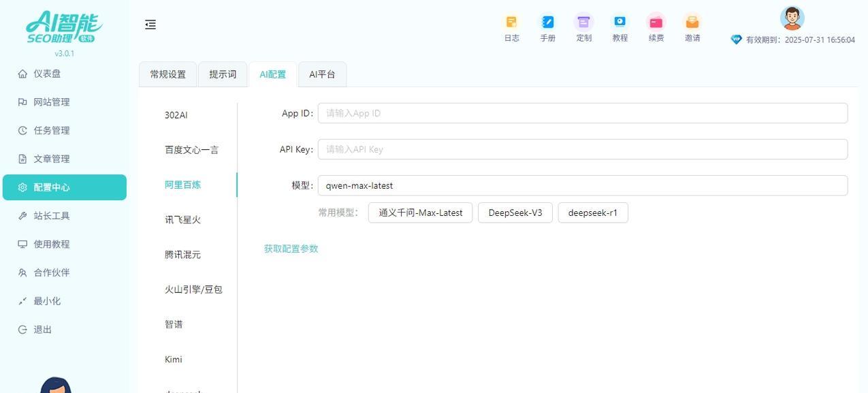Click the AI智能SEO助理 logo
The height and width of the screenshot is (393, 868).
pos(64,27)
